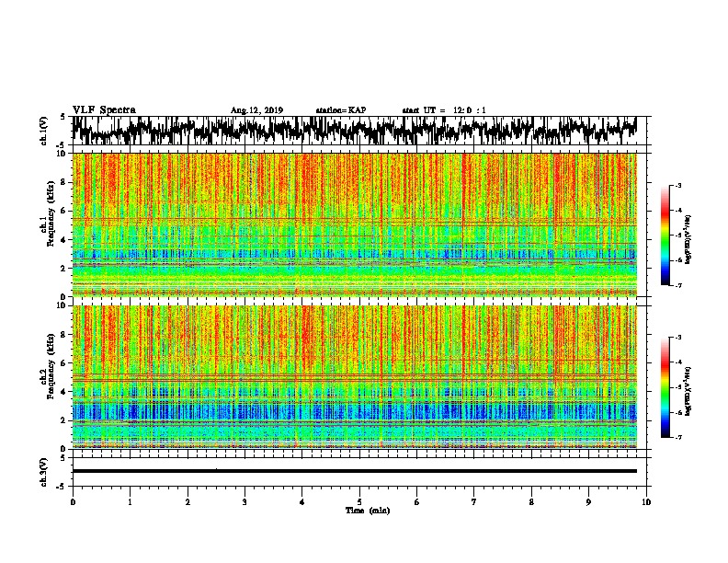Click the "10" frequency tick of ch.1 spectrogram

click(62, 154)
